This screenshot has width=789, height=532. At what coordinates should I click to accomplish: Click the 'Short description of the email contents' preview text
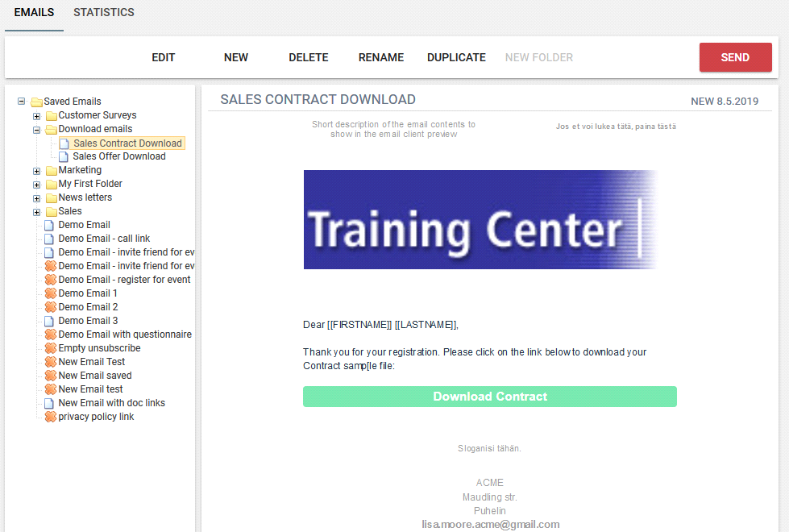tap(393, 129)
